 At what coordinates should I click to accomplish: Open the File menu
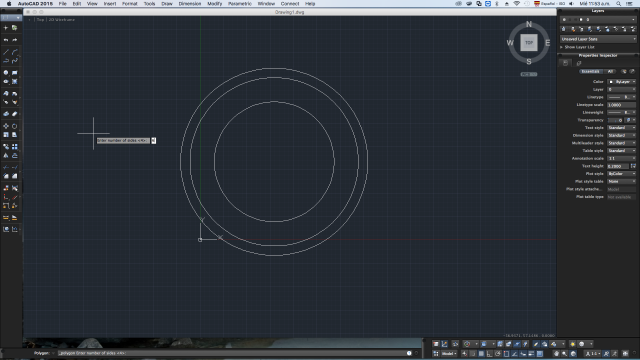(x=62, y=4)
